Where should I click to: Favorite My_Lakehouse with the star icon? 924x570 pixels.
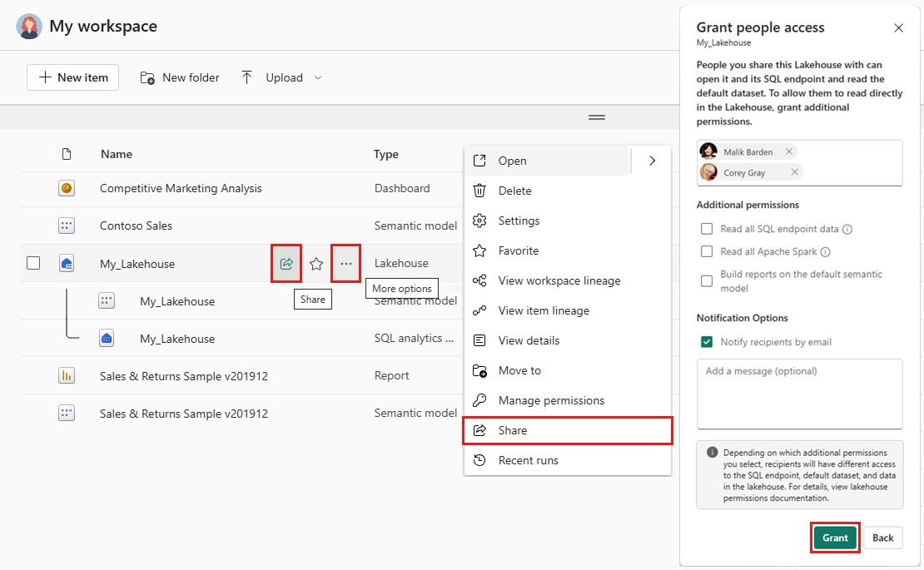(x=316, y=264)
